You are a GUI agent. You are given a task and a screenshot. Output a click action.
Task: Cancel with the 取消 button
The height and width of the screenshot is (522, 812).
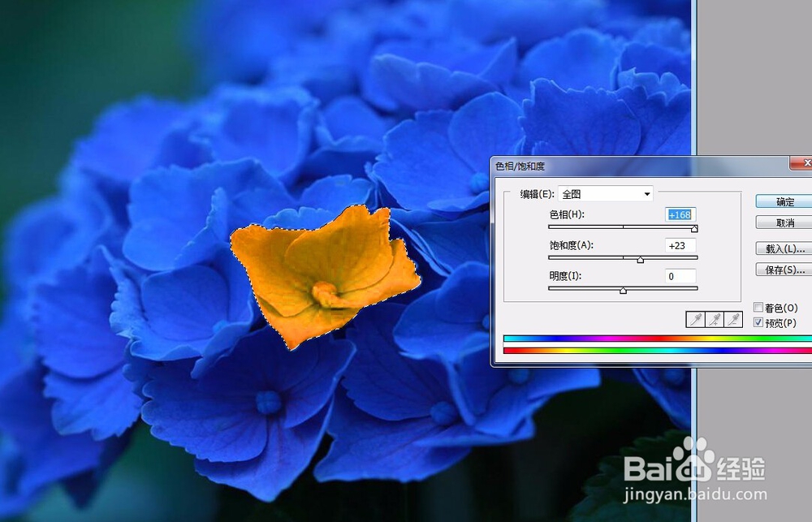pos(784,222)
